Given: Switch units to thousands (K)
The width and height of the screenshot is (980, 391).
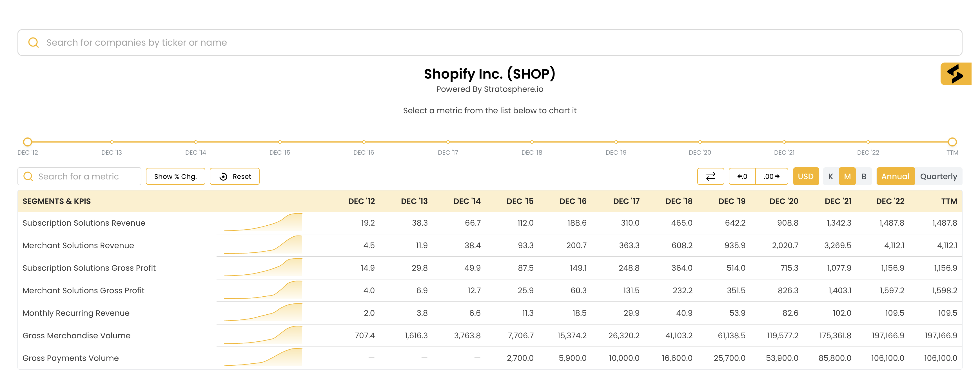Looking at the screenshot, I should coord(830,176).
